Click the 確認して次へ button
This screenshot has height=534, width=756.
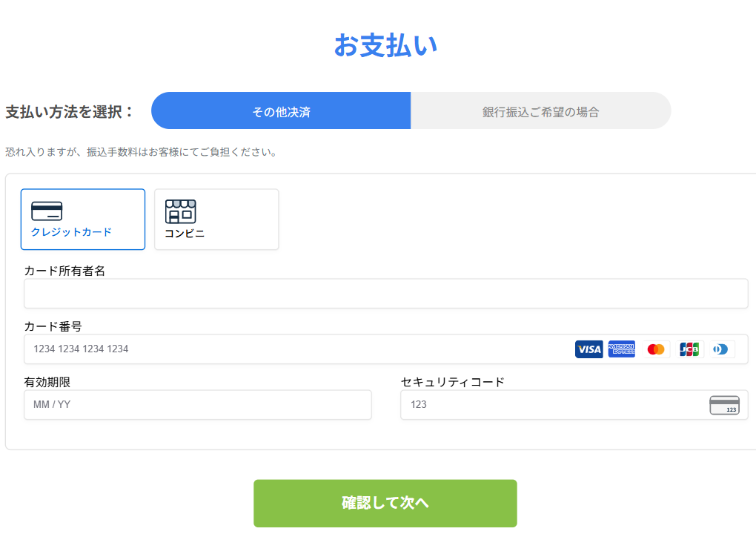click(385, 503)
